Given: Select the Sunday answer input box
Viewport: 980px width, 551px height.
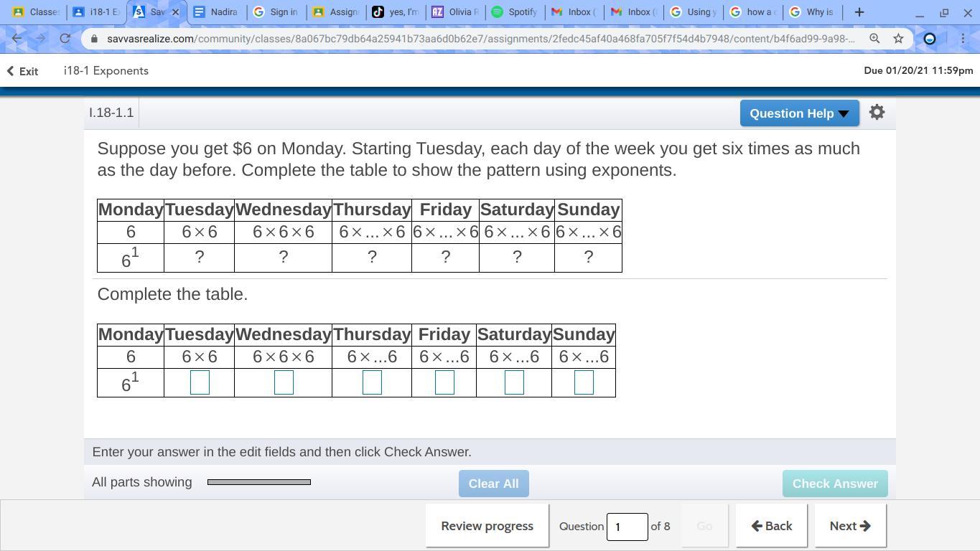Looking at the screenshot, I should click(584, 382).
